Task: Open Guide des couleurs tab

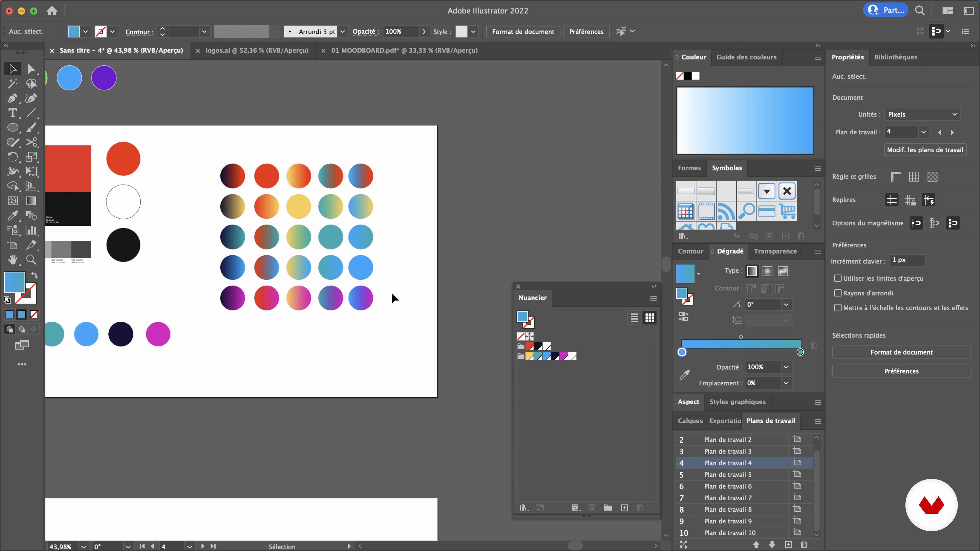Action: pyautogui.click(x=746, y=57)
